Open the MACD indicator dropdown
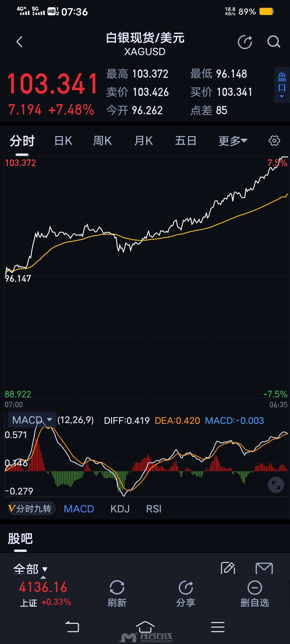 point(32,420)
